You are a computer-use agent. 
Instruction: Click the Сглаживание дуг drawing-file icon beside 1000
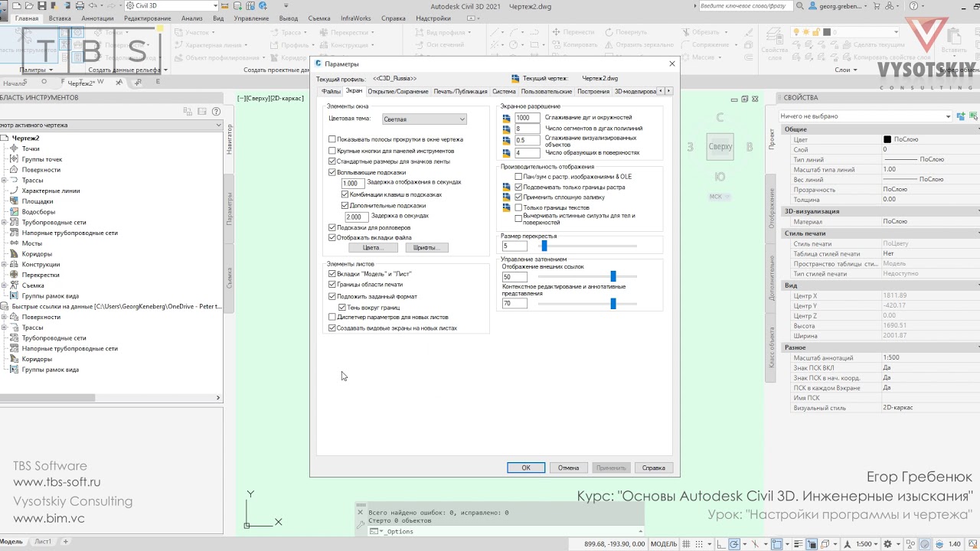506,118
